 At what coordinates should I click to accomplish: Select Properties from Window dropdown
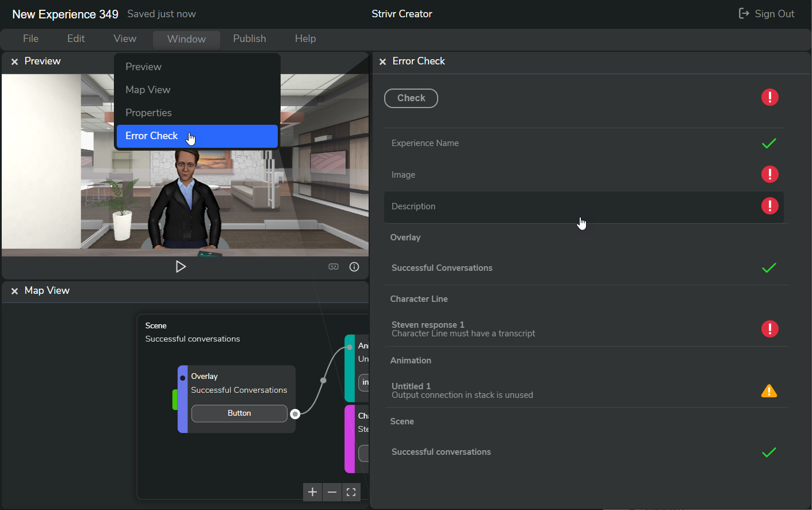click(x=197, y=113)
